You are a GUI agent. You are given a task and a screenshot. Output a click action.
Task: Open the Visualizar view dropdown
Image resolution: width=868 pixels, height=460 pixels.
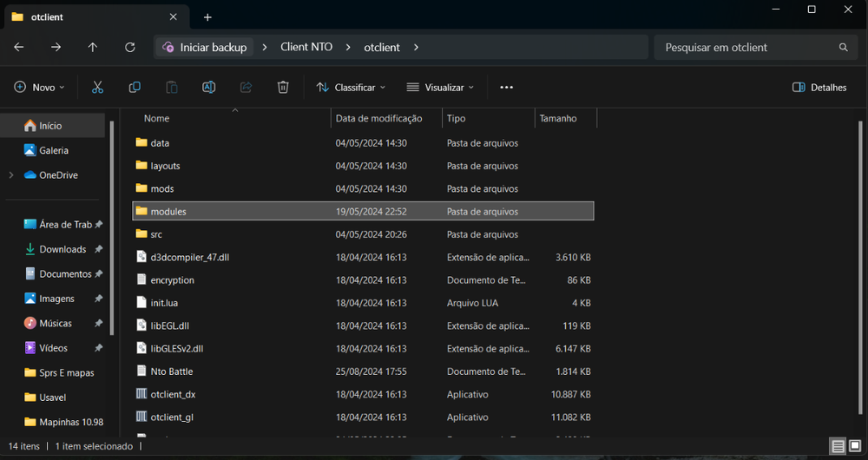coord(440,88)
